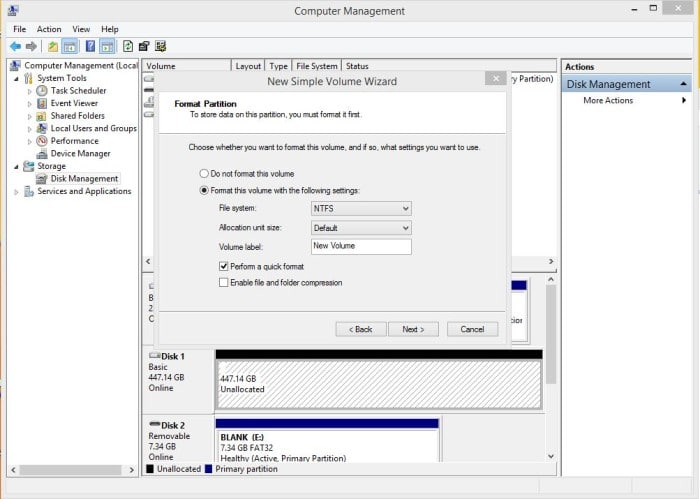Click the tree pane horizontal scrollbar
This screenshot has height=499, width=700.
70,470
